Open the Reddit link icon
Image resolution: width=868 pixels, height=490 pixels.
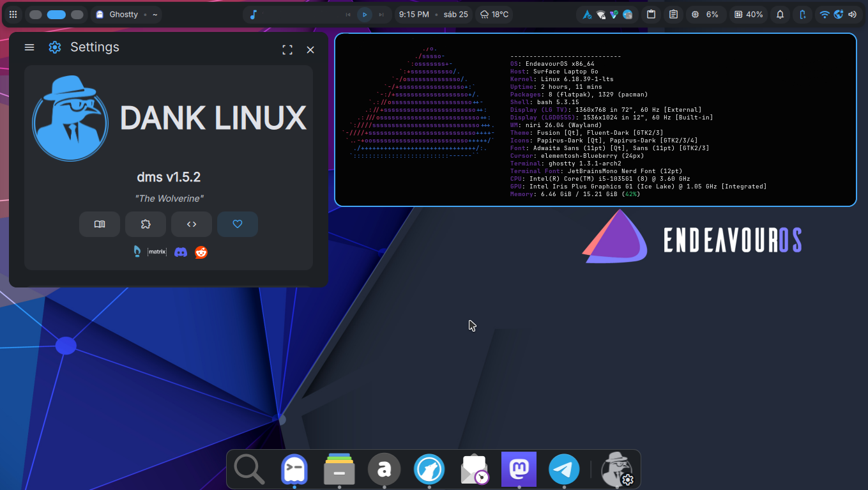click(201, 252)
